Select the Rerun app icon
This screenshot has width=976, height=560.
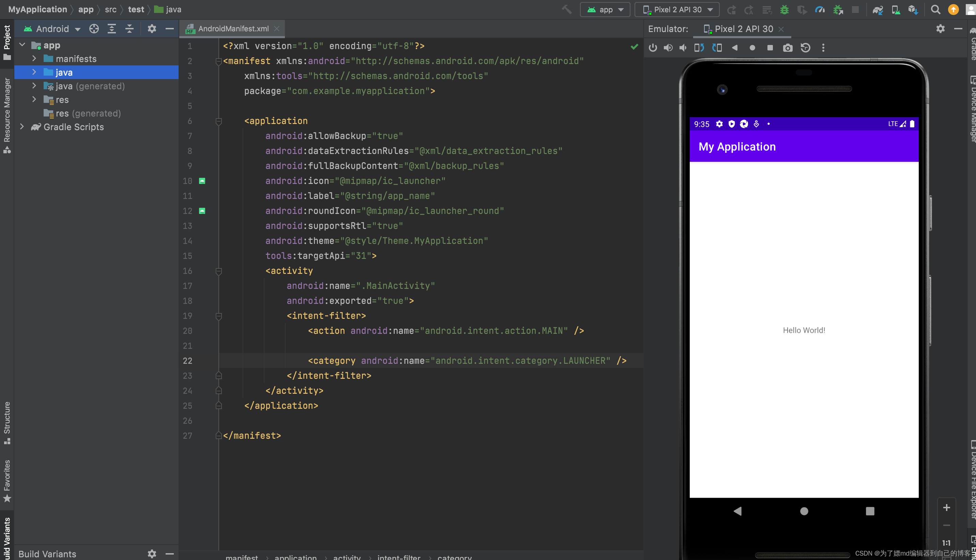click(732, 10)
